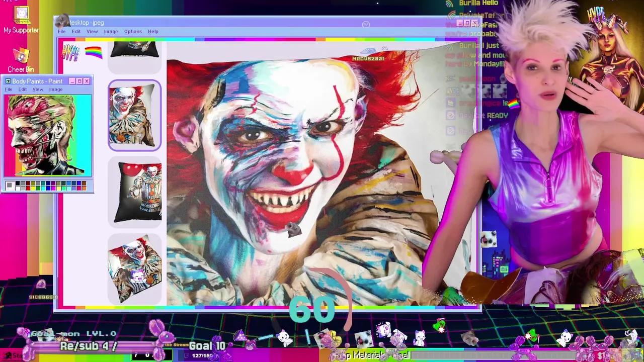Open the Cheer Bin desktop icon
Image resolution: width=644 pixels, height=362 pixels.
coord(21,60)
